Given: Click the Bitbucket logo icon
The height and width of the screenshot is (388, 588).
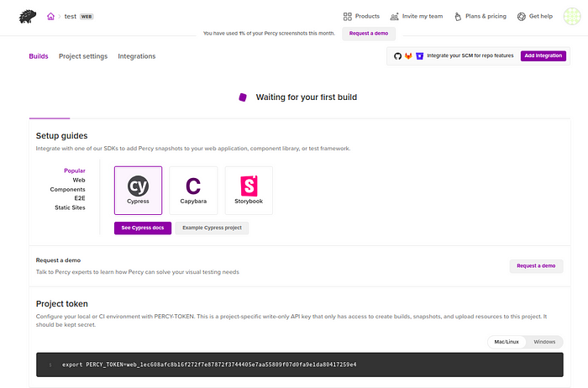Looking at the screenshot, I should (420, 56).
